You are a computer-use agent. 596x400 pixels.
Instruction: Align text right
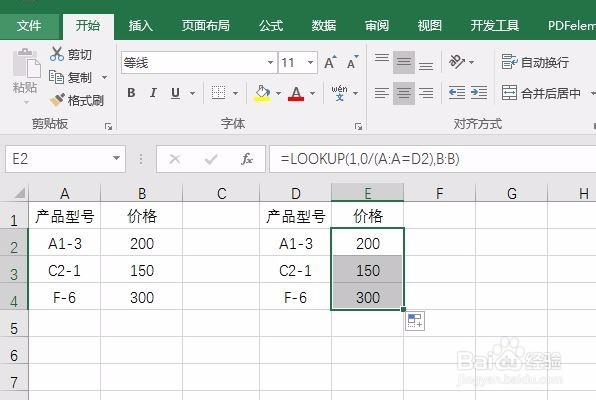426,93
